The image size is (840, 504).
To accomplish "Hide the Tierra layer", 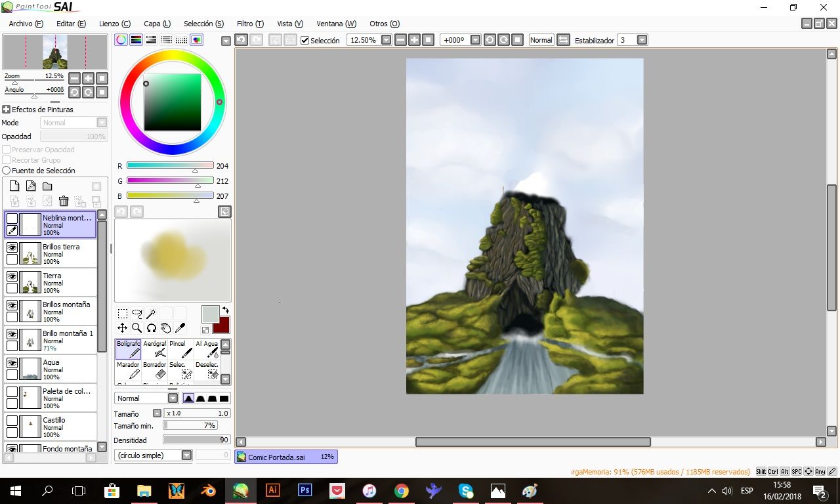I will (x=12, y=276).
